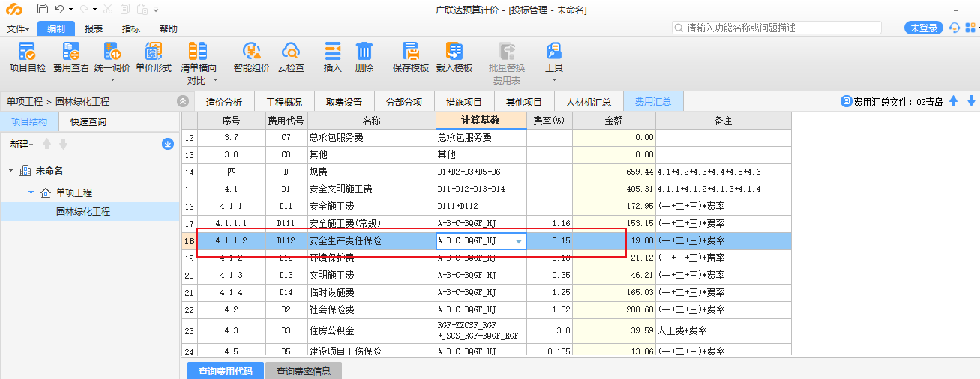Open the 其他项目 tab

524,102
